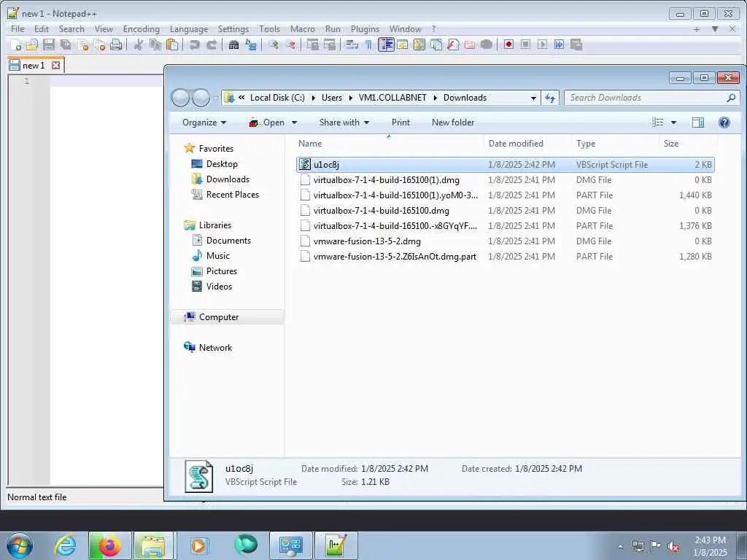Click the Zoom In icon in Notepad++
The width and height of the screenshot is (747, 560).
[274, 44]
